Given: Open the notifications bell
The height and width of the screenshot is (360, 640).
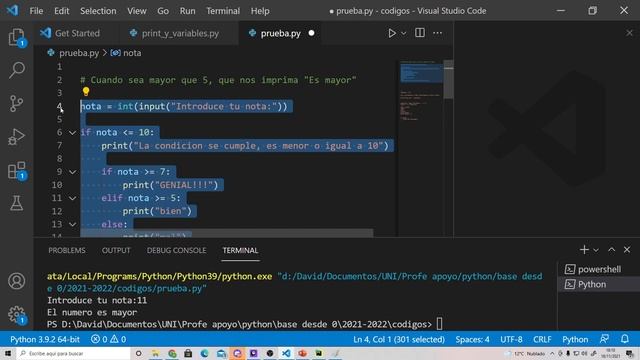Looking at the screenshot, I should pos(624,339).
